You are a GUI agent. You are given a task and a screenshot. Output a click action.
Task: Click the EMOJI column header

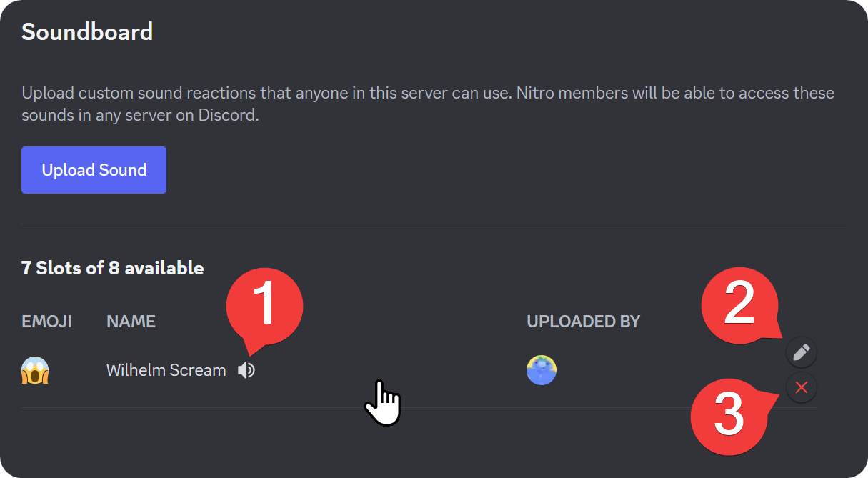coord(46,322)
